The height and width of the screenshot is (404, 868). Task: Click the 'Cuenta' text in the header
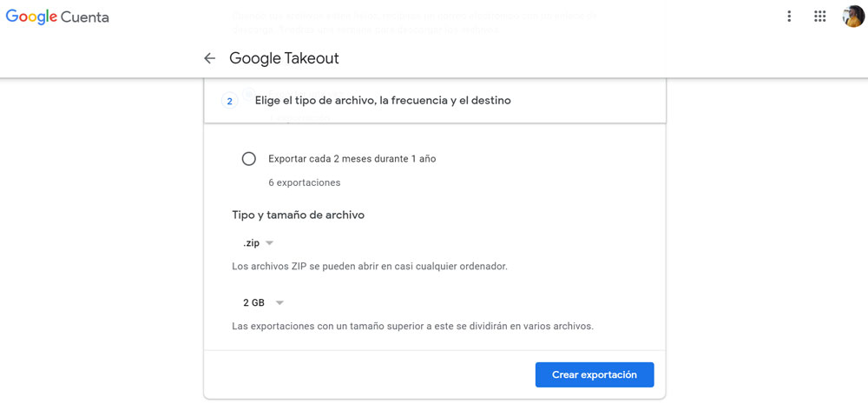(x=85, y=17)
